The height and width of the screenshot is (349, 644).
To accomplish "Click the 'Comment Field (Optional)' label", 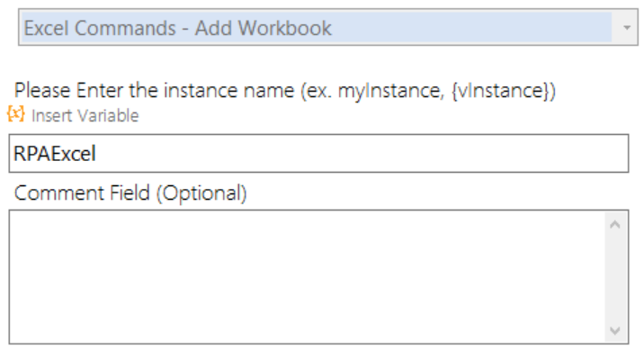I will [x=130, y=193].
